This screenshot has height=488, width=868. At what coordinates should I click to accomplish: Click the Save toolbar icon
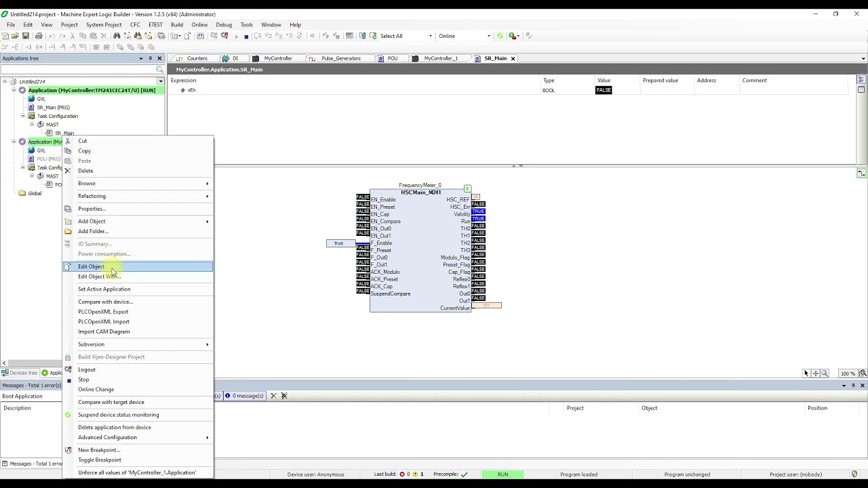26,36
